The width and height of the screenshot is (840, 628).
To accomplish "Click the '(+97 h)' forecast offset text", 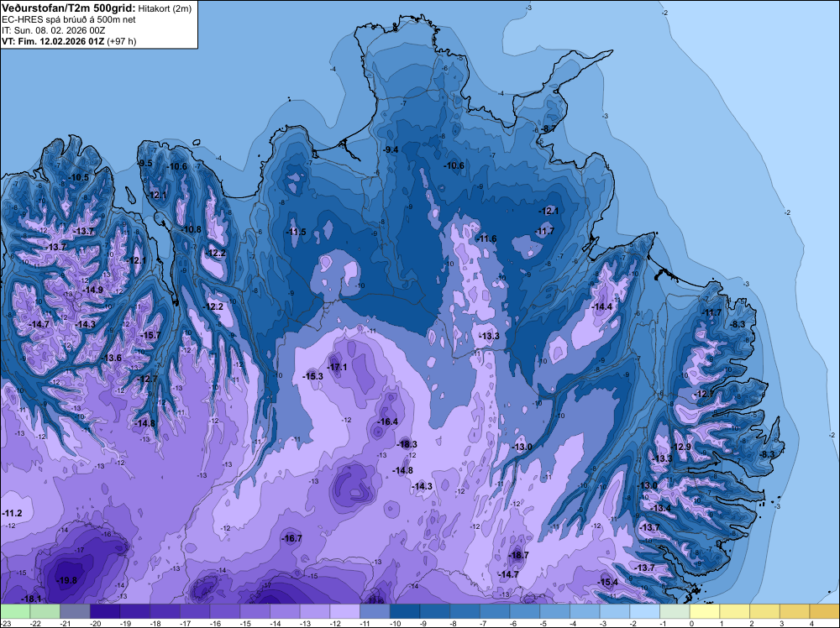I will coord(122,41).
